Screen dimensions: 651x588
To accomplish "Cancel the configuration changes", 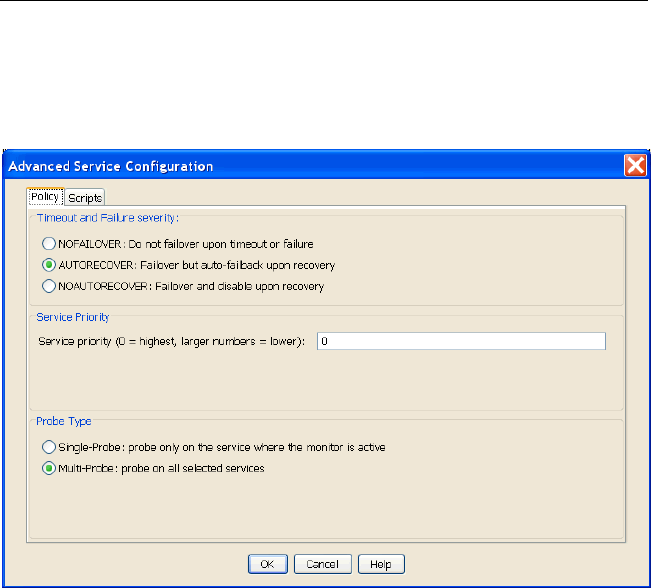I will 322,564.
